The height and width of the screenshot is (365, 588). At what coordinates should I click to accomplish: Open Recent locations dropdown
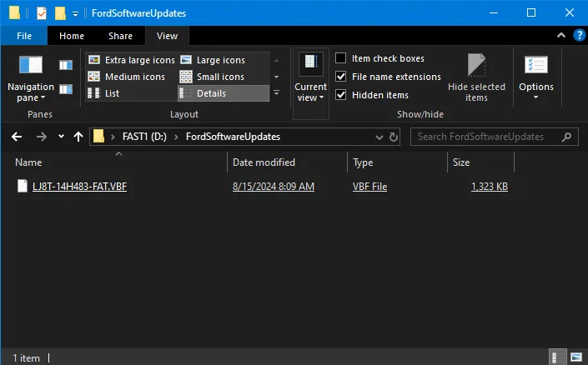(61, 137)
